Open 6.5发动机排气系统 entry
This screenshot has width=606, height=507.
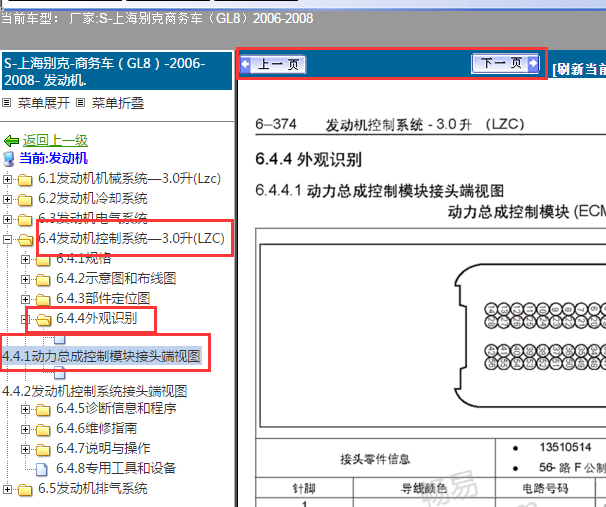(93, 488)
